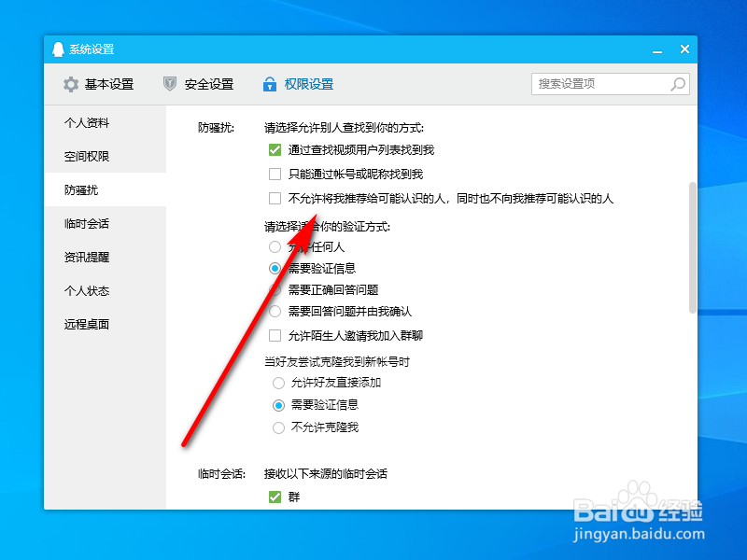Open the 基本设置 tab
The image size is (747, 560).
[x=98, y=84]
